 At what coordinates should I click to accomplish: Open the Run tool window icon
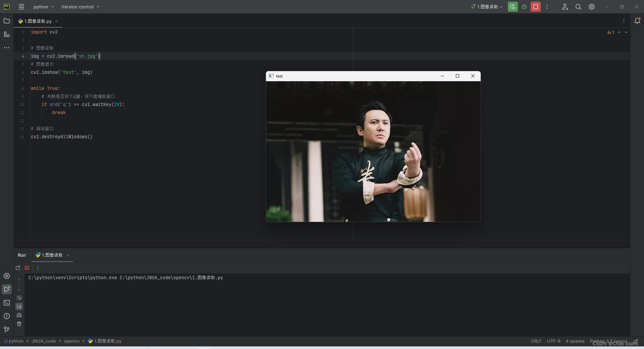(x=7, y=289)
